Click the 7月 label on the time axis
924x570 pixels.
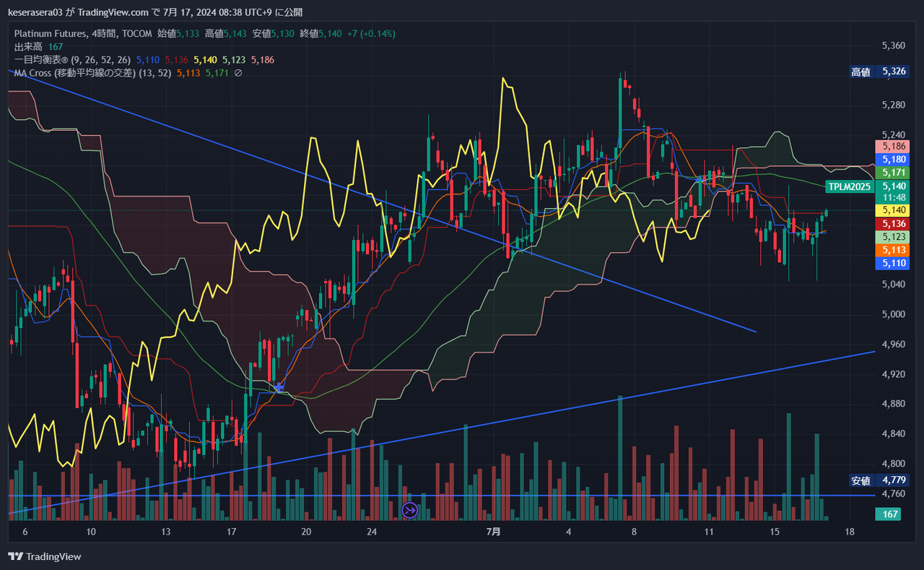(x=494, y=532)
